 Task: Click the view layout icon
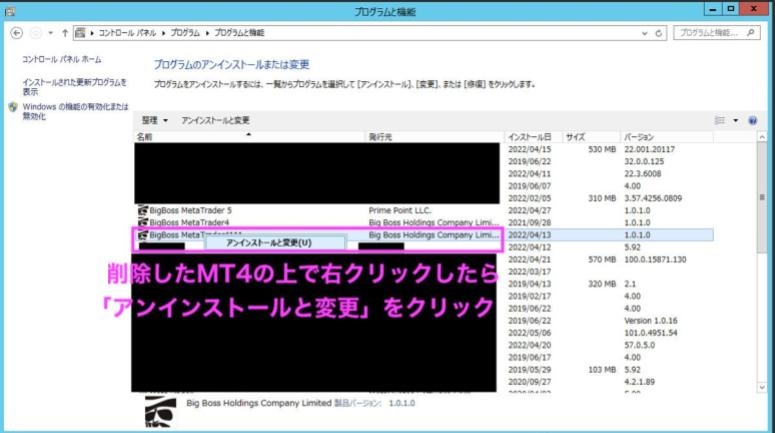click(719, 120)
